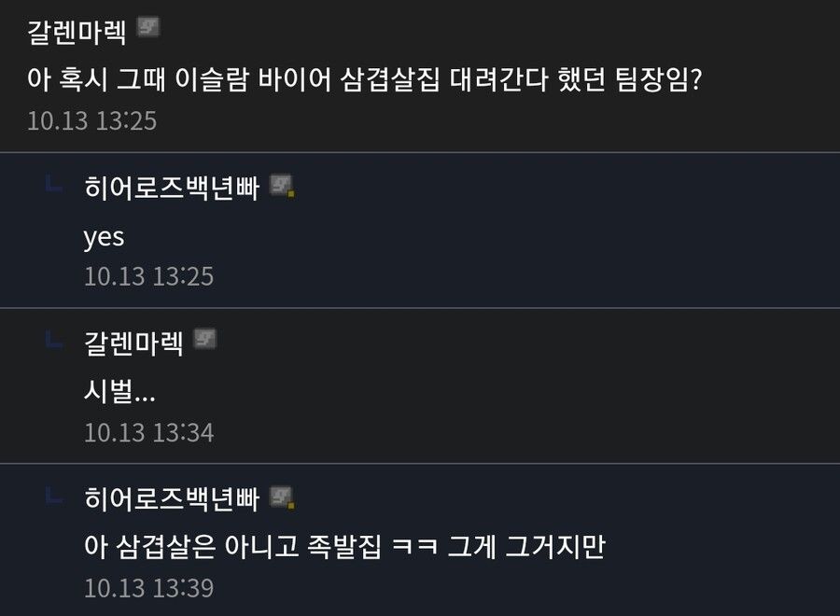Click the reply arrow icon beside the '시벌...' reply
This screenshot has height=616, width=840.
point(54,343)
